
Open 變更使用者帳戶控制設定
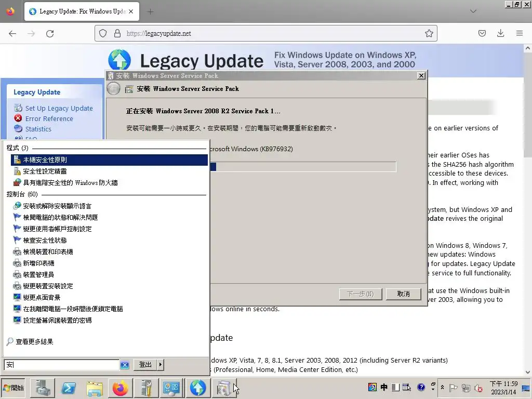(109, 229)
